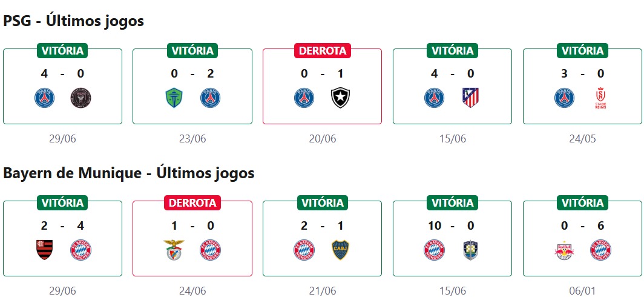The width and height of the screenshot is (644, 297).
Task: Click the Boca Juniors crest in the 21/06 match
Action: coord(341,250)
